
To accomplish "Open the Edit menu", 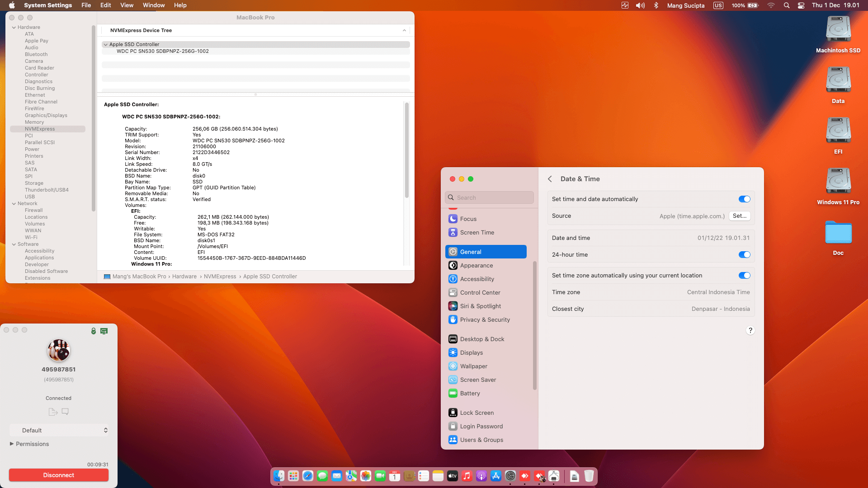I will click(106, 5).
